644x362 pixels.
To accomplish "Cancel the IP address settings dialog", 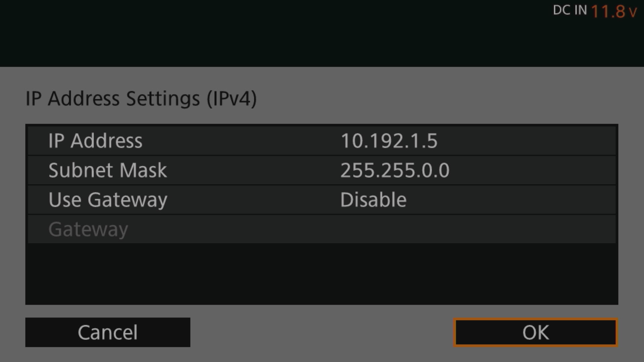I will point(108,332).
